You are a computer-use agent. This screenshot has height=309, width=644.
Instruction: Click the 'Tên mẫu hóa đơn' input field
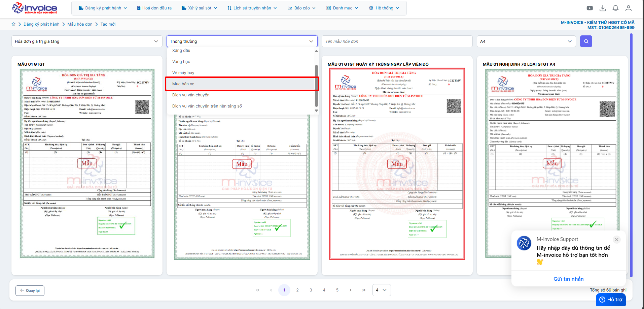[x=397, y=41]
